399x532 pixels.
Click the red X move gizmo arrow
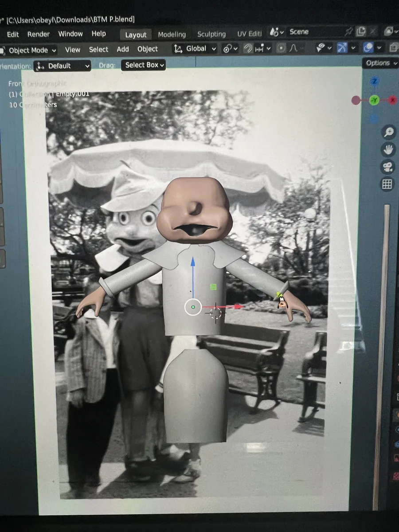point(239,306)
